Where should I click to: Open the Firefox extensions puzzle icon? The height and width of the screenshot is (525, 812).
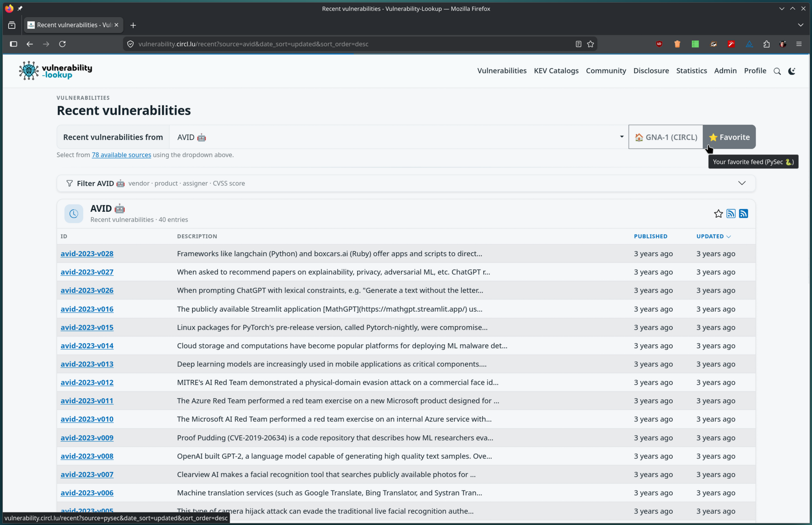point(766,44)
